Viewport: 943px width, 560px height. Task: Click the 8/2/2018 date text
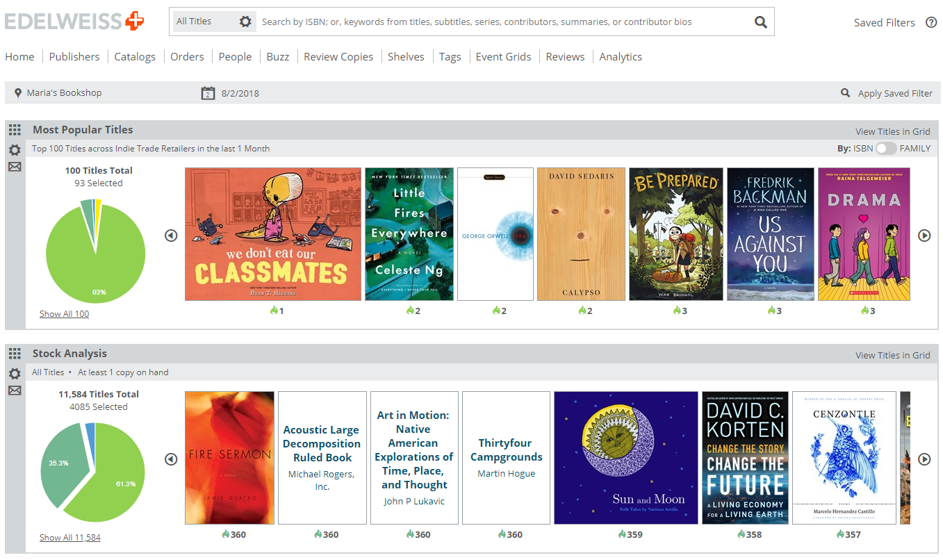[240, 93]
